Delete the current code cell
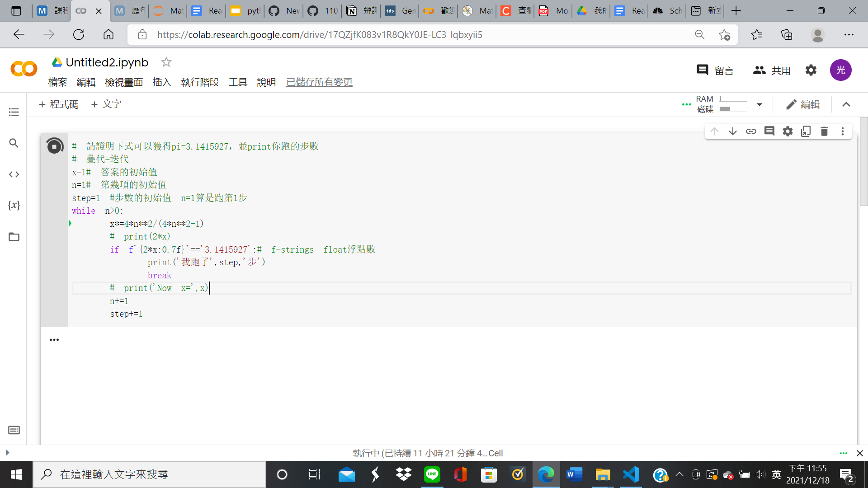This screenshot has height=488, width=868. pyautogui.click(x=824, y=131)
